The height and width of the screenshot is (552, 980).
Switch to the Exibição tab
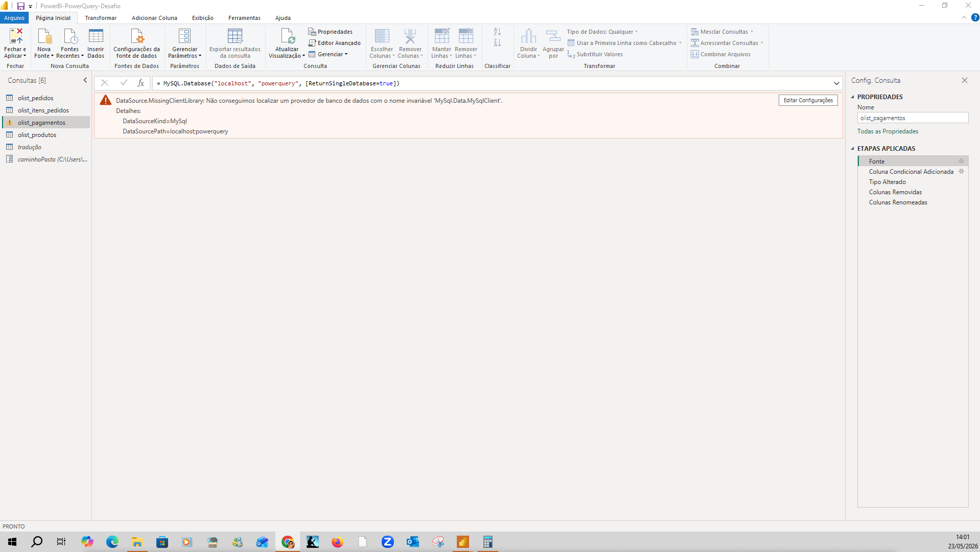(203, 18)
